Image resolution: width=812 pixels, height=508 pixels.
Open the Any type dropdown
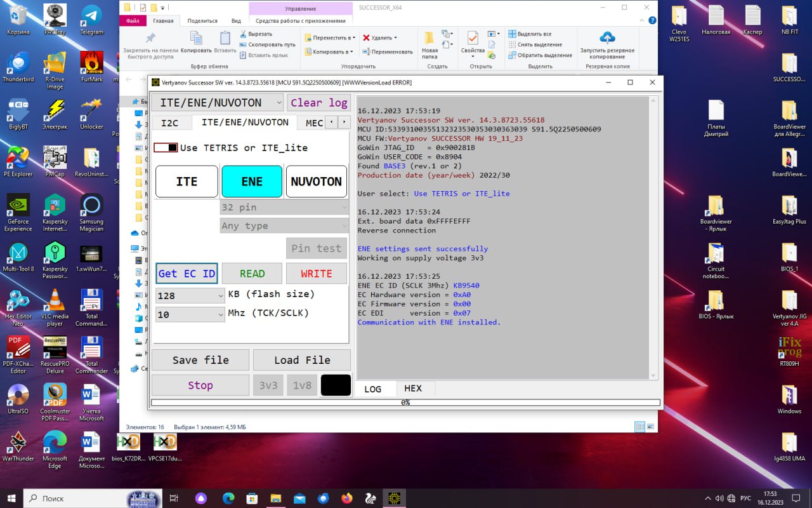tap(284, 225)
